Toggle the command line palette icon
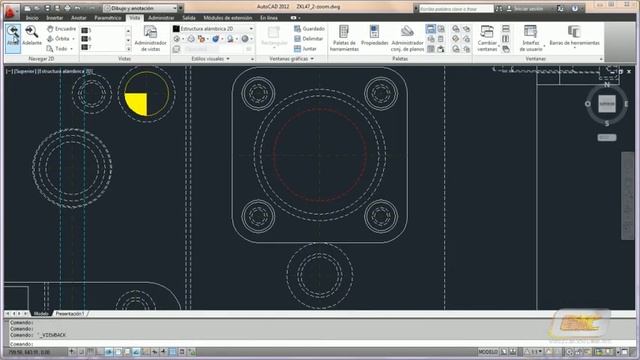 click(x=431, y=29)
